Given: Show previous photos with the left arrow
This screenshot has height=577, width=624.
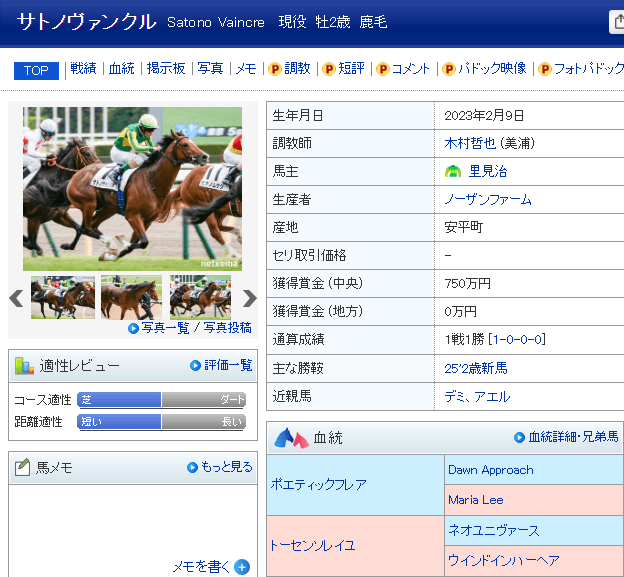Looking at the screenshot, I should tap(16, 298).
